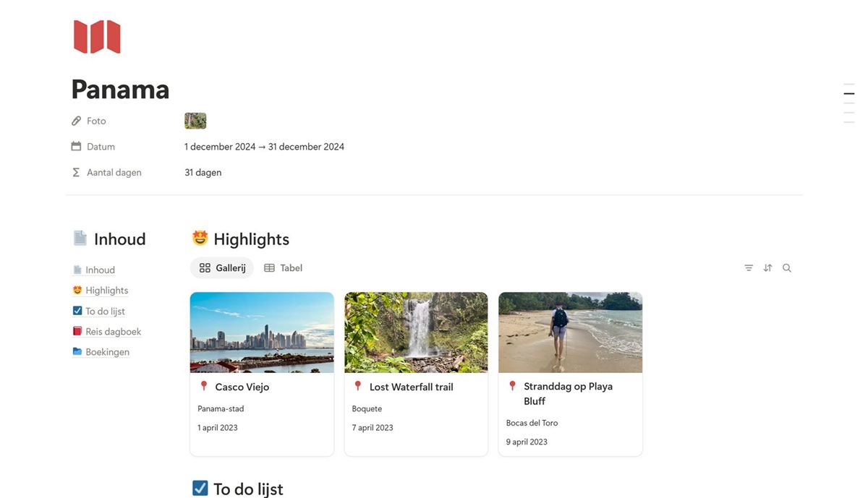Image resolution: width=868 pixels, height=498 pixels.
Task: Open the Casco Viejo card title
Action: 242,387
